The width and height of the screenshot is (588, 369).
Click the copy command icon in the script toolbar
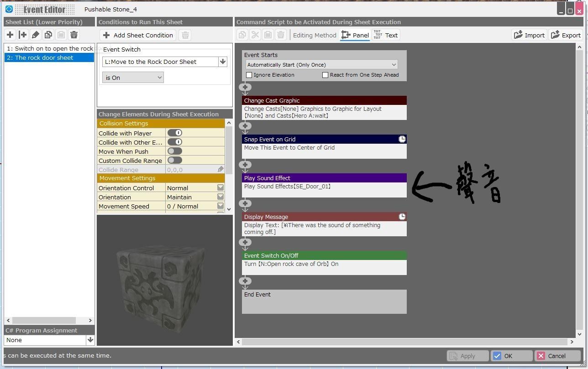coord(242,35)
